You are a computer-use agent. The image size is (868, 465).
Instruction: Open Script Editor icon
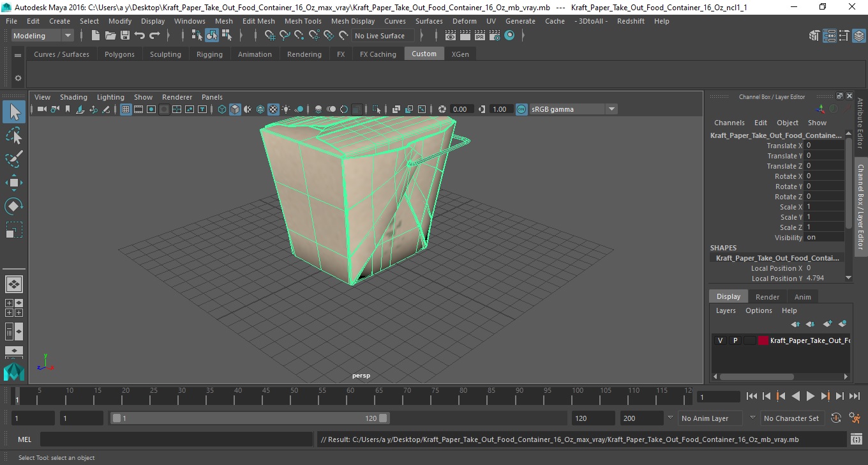857,439
